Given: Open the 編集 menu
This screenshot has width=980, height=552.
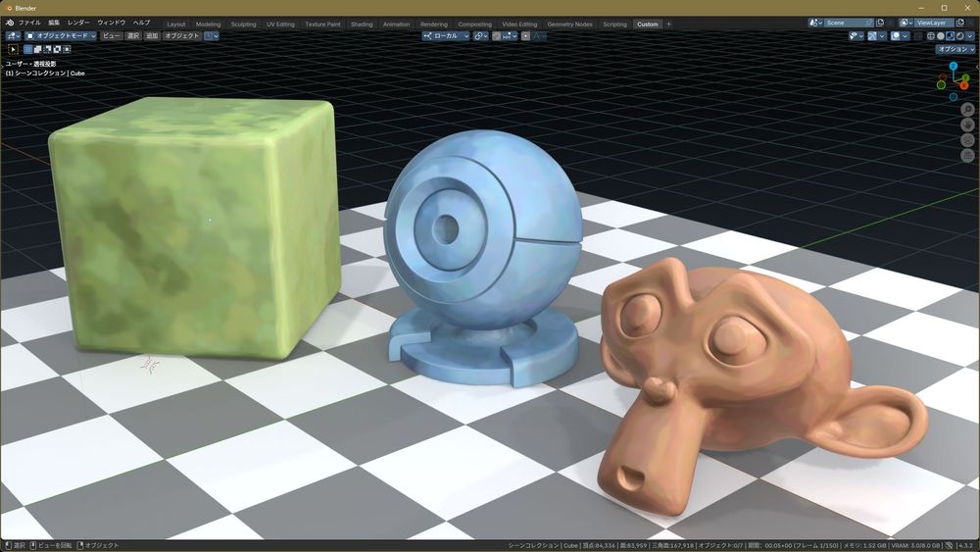Looking at the screenshot, I should 54,24.
